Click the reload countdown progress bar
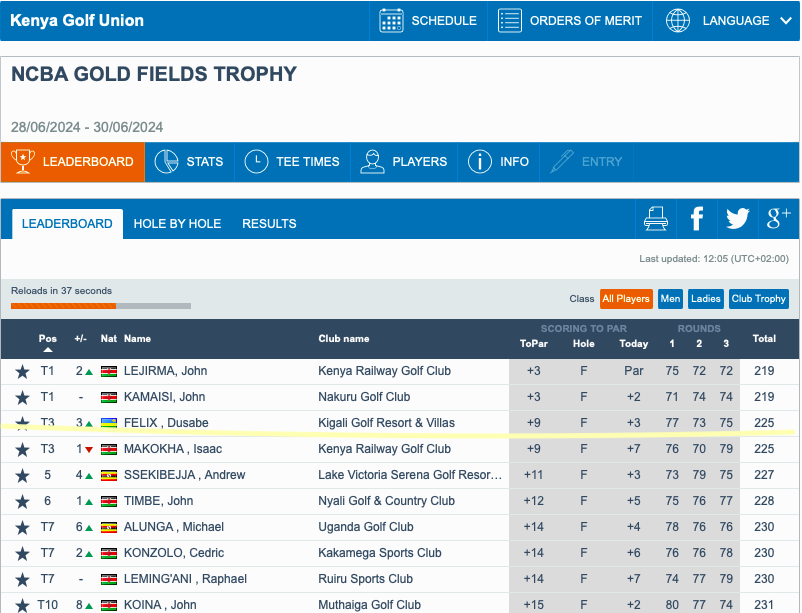This screenshot has height=613, width=802. click(101, 306)
